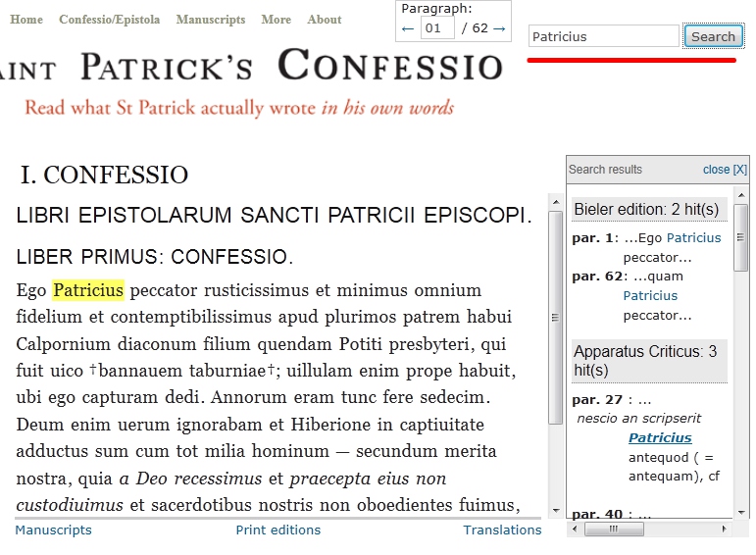Click the I. CONFESSIO heading
Viewport: 756px width, 555px height.
point(104,175)
